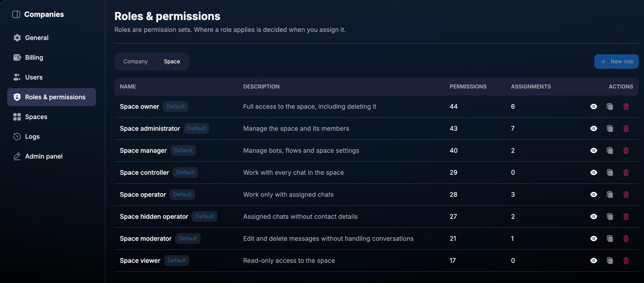
Task: Duplicate the Space manager role
Action: [610, 151]
